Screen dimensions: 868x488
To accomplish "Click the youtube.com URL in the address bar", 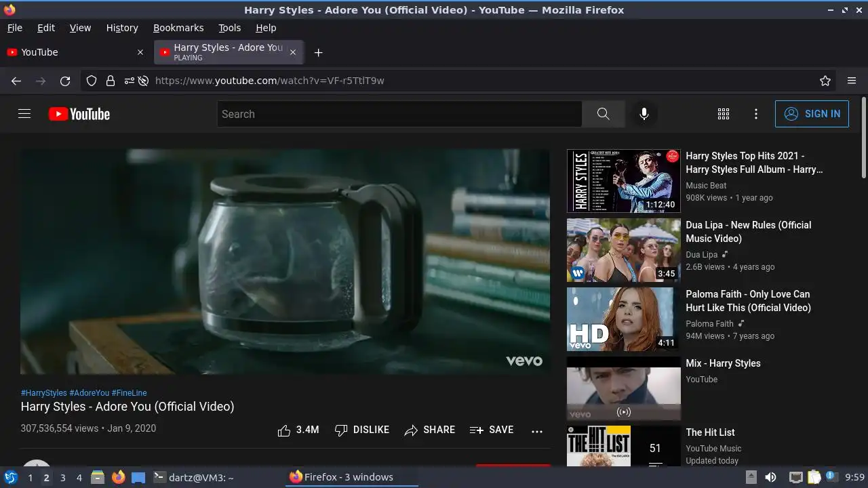I will pyautogui.click(x=270, y=81).
